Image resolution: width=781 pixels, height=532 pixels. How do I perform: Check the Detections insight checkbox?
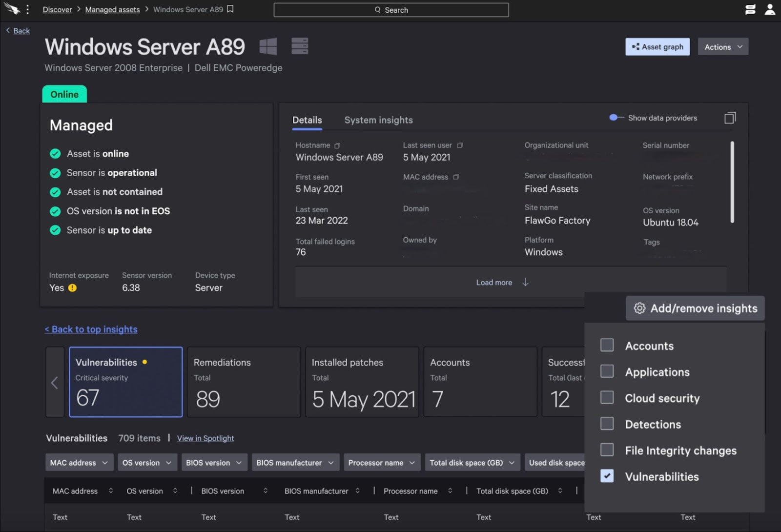pos(607,424)
